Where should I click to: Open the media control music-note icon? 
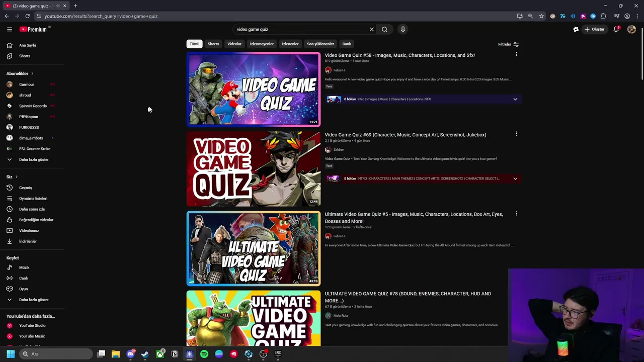(x=617, y=16)
